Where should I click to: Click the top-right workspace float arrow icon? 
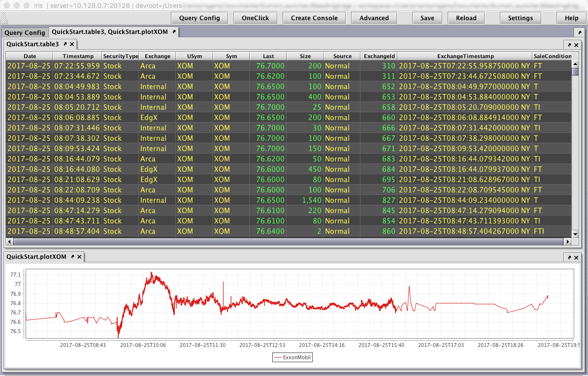pos(580,32)
